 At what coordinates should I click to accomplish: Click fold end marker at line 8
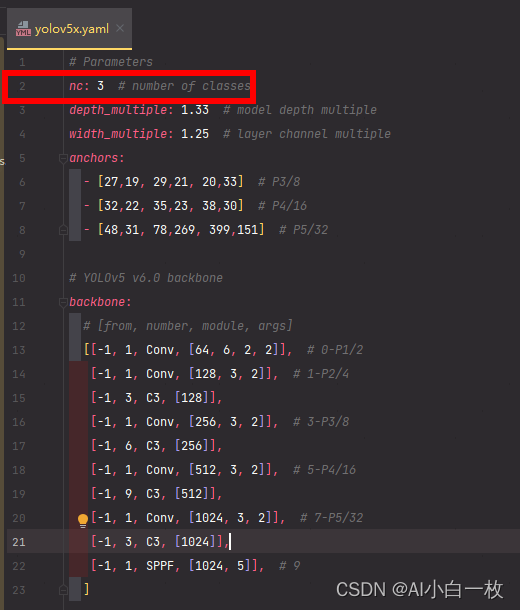tap(63, 230)
